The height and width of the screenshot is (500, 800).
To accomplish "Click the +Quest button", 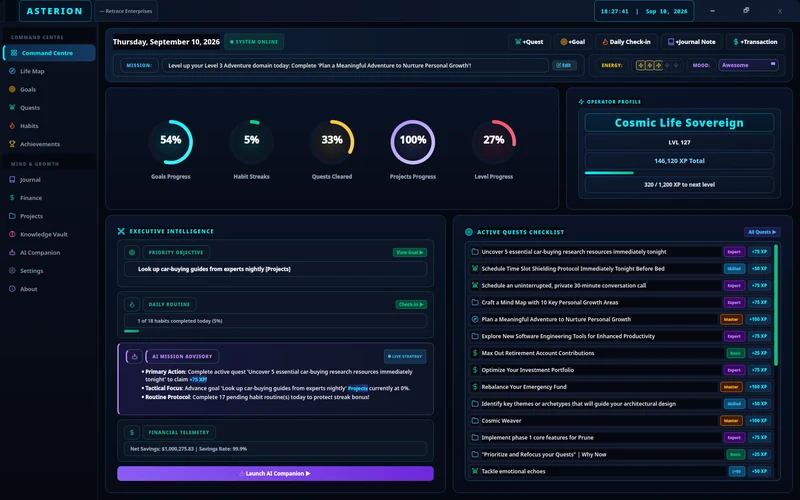I will (529, 42).
